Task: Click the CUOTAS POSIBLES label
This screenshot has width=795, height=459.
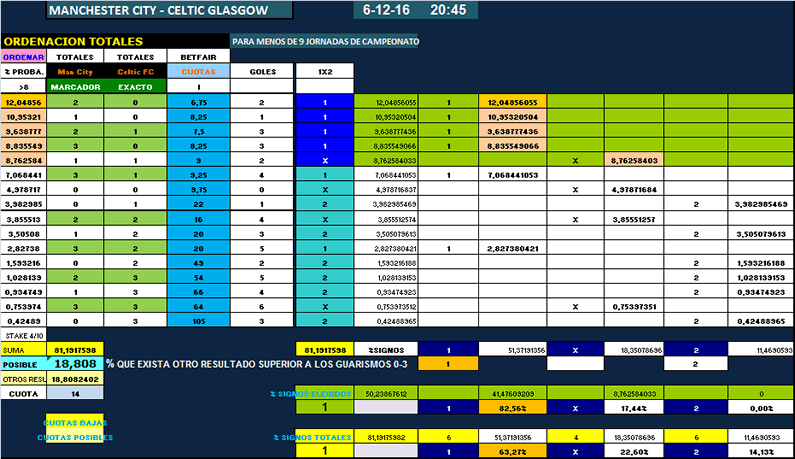Action: [75, 437]
